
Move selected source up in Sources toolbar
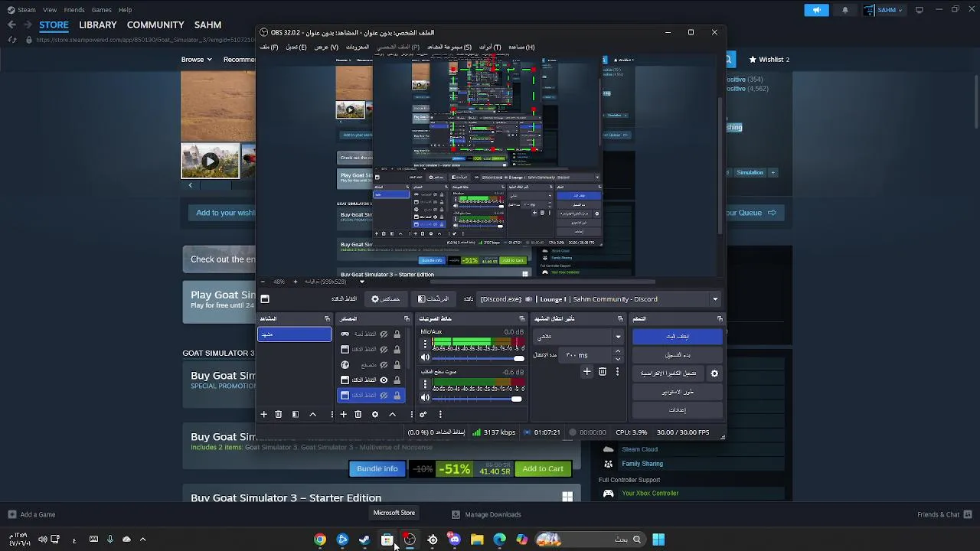(x=392, y=414)
